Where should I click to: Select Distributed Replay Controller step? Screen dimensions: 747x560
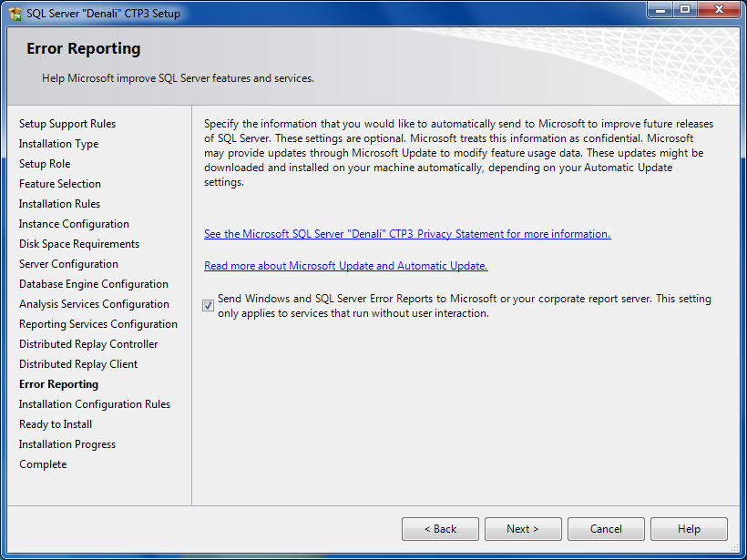pyautogui.click(x=88, y=344)
